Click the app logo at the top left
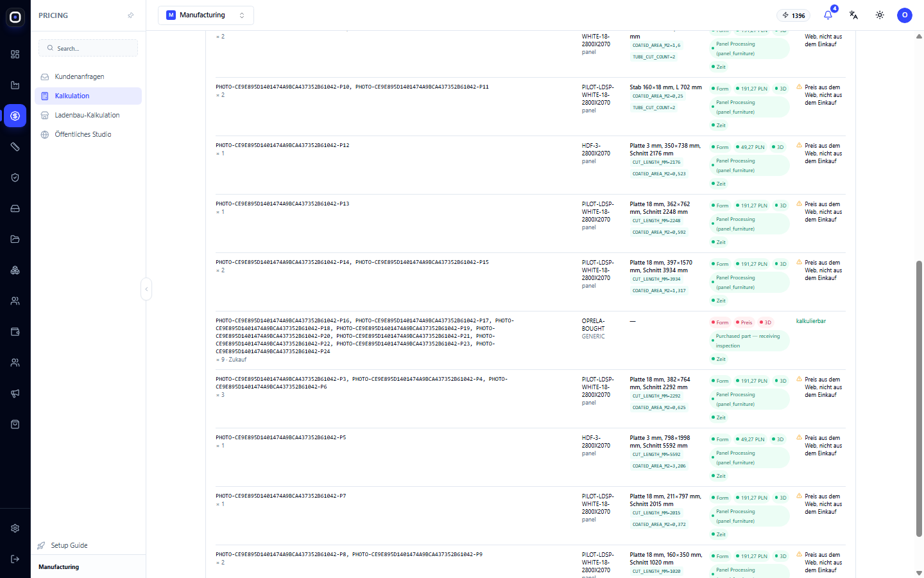Viewport: 924px width, 578px height. pyautogui.click(x=15, y=17)
